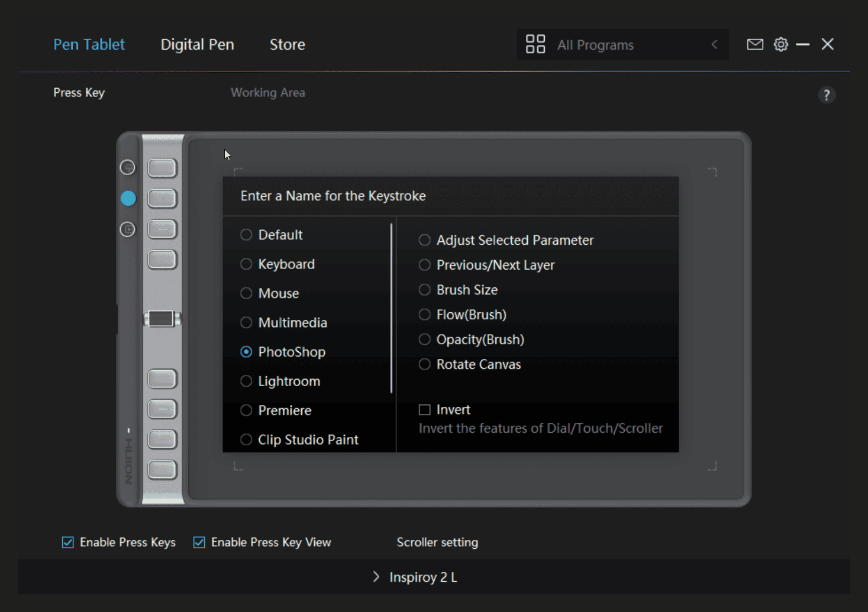Open the Store page
The width and height of the screenshot is (868, 612).
click(287, 44)
